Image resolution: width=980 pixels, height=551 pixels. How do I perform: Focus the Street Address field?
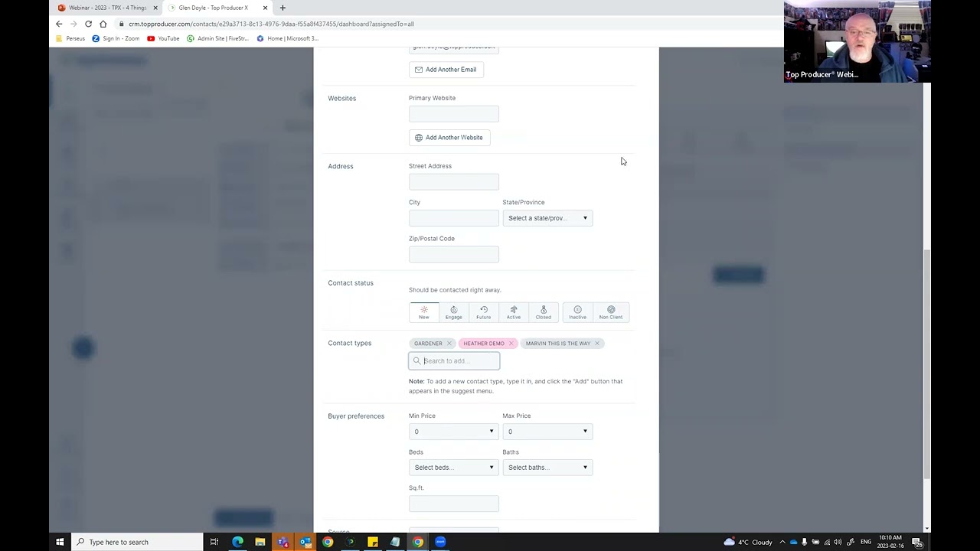453,182
